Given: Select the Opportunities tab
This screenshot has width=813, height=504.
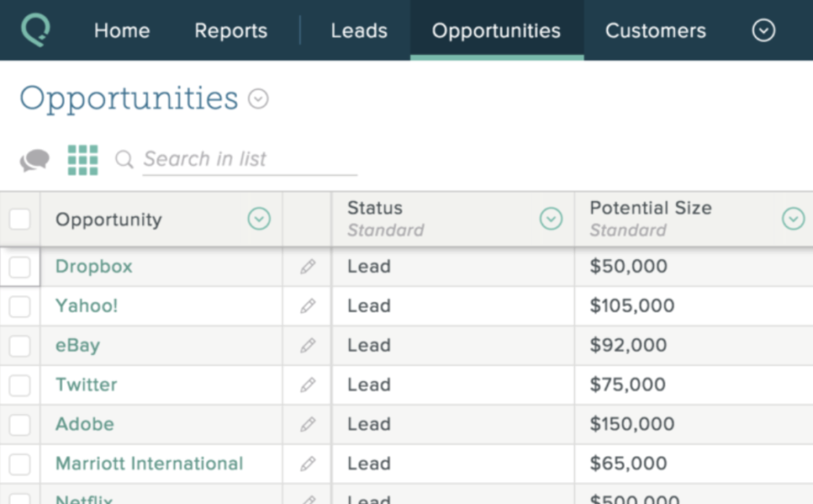Looking at the screenshot, I should (497, 30).
